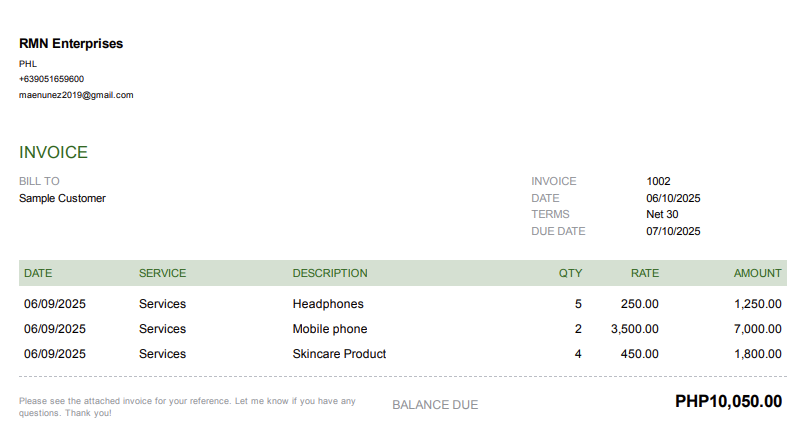Select the Sample Customer name
This screenshot has height=442, width=806.
pyautogui.click(x=62, y=198)
